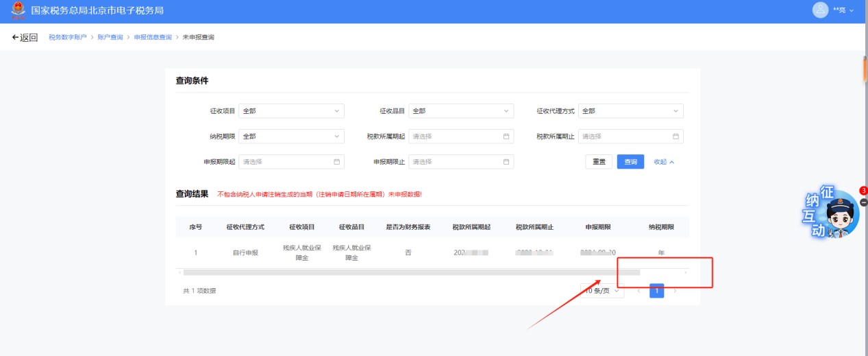Click the 序号 column header

pyautogui.click(x=195, y=227)
